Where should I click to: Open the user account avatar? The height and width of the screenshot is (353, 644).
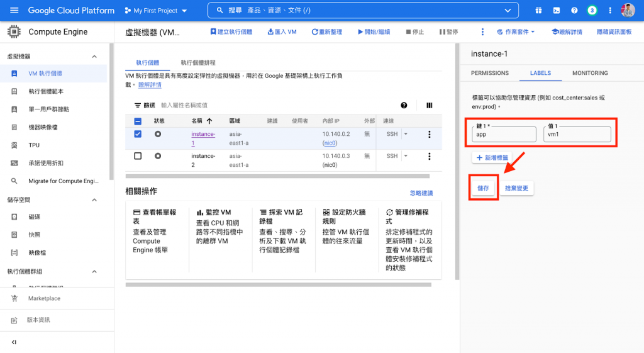point(628,10)
